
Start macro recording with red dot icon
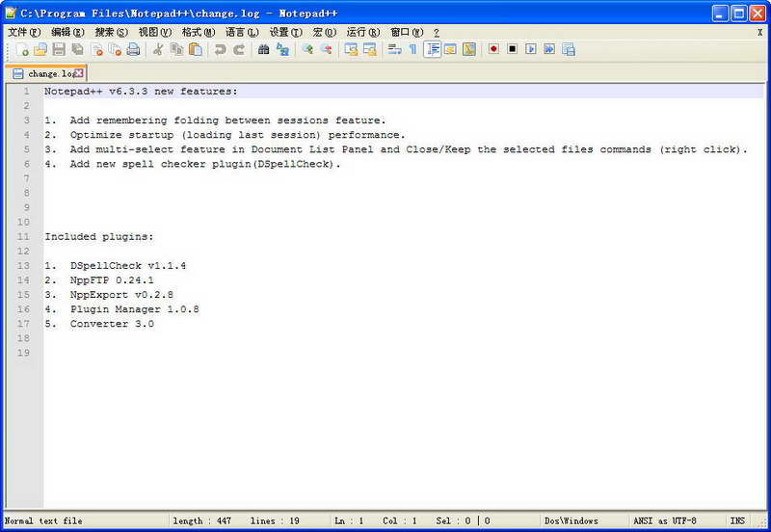493,49
